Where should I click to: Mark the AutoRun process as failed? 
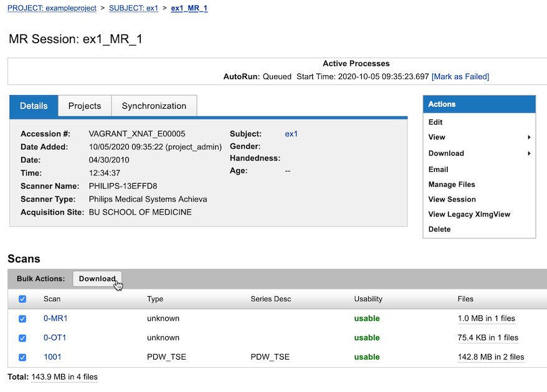tap(460, 77)
